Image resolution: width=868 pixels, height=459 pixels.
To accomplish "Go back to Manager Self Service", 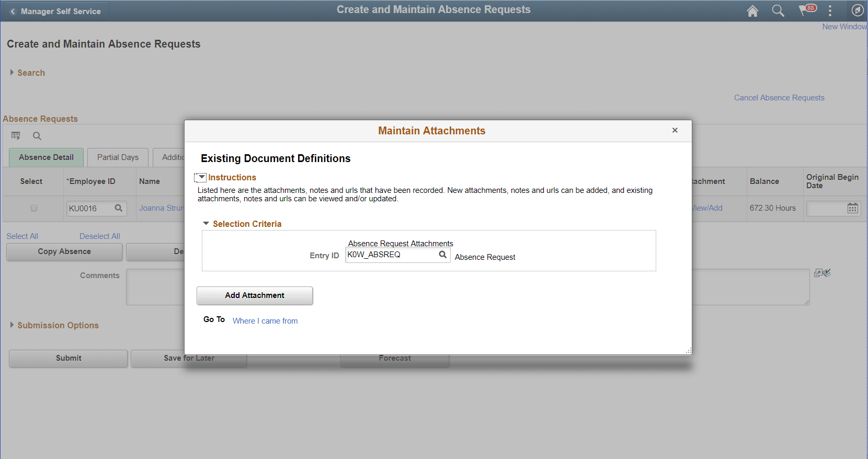I will click(x=55, y=11).
